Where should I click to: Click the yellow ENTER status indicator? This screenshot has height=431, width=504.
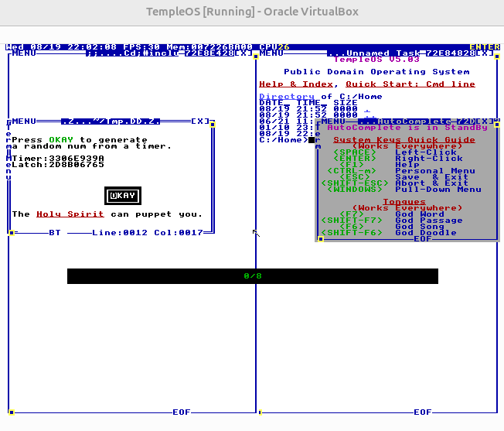pos(485,47)
